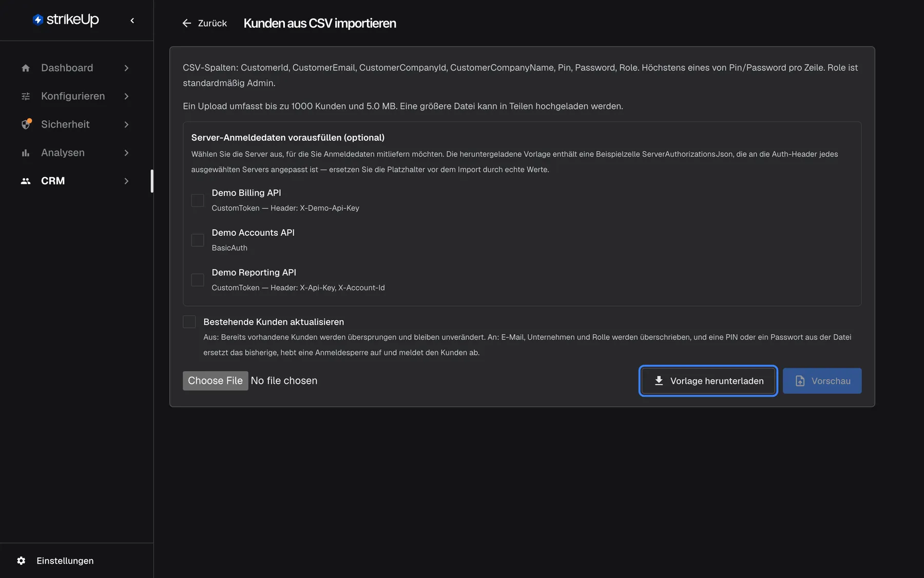Image resolution: width=924 pixels, height=578 pixels.
Task: Click the Bestehende Kunden aktualisieren label
Action: [x=274, y=322]
